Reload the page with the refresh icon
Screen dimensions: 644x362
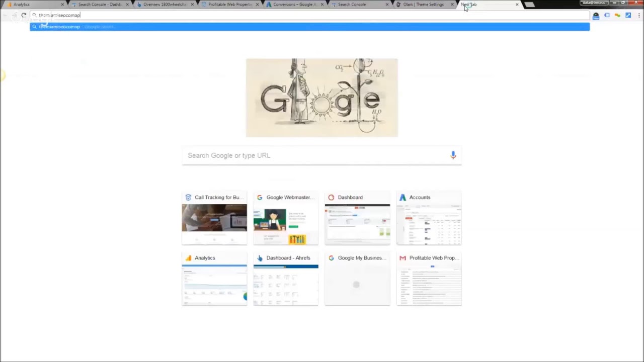point(24,16)
